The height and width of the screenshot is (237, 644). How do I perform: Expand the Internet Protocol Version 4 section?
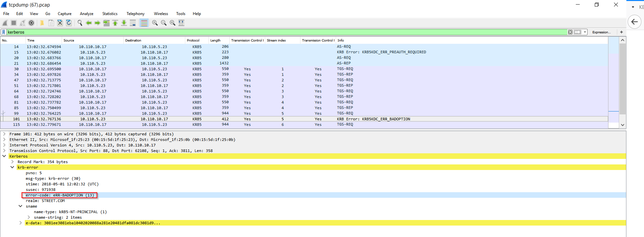[4, 145]
